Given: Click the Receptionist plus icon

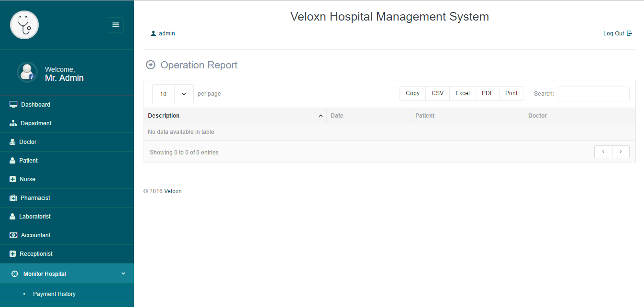Looking at the screenshot, I should pyautogui.click(x=13, y=254).
